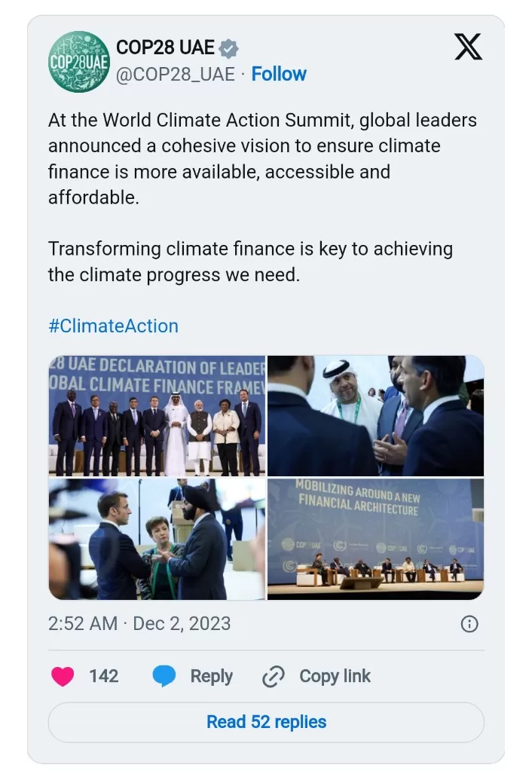
Task: Click the 142 likes count
Action: tap(103, 676)
